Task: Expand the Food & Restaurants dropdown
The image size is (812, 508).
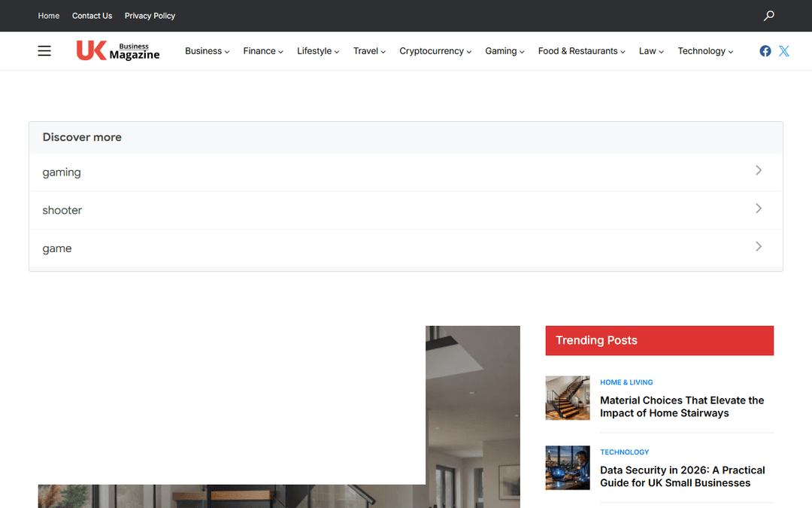Action: [581, 51]
